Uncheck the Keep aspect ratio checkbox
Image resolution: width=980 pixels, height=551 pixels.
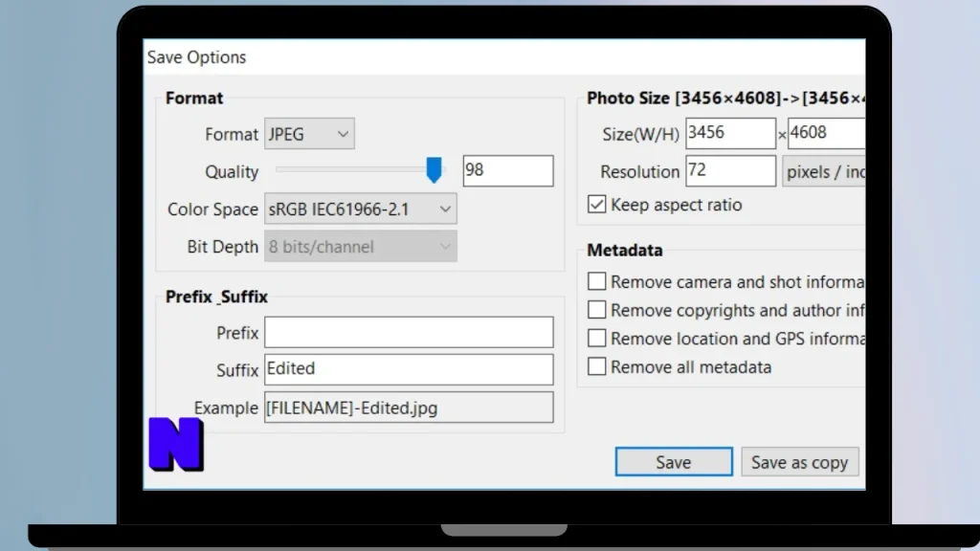point(597,205)
